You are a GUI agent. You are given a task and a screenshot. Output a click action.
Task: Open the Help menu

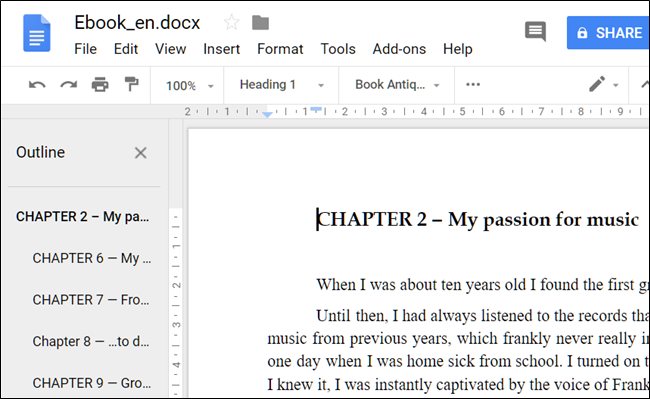point(458,49)
